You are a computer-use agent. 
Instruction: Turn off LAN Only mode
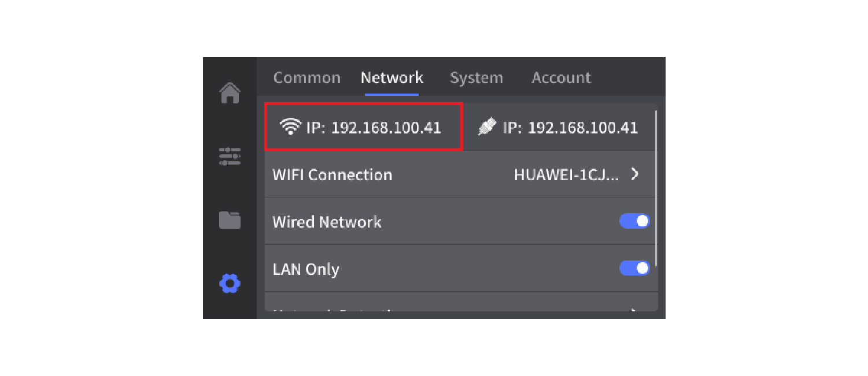(634, 267)
